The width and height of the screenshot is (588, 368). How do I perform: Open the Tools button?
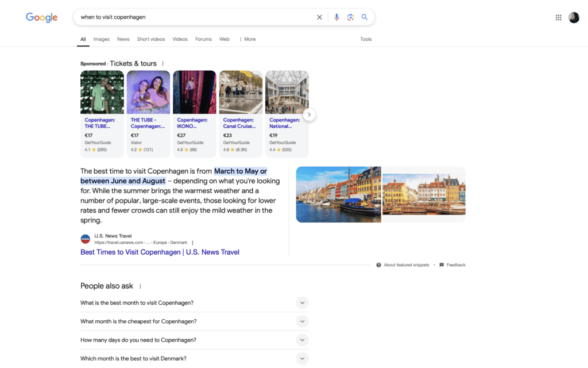click(366, 39)
